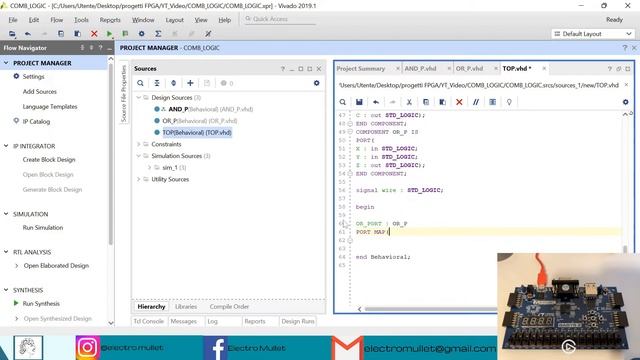The width and height of the screenshot is (640, 360).
Task: Click the main toolbar undo arrow
Action: pyautogui.click(x=28, y=34)
